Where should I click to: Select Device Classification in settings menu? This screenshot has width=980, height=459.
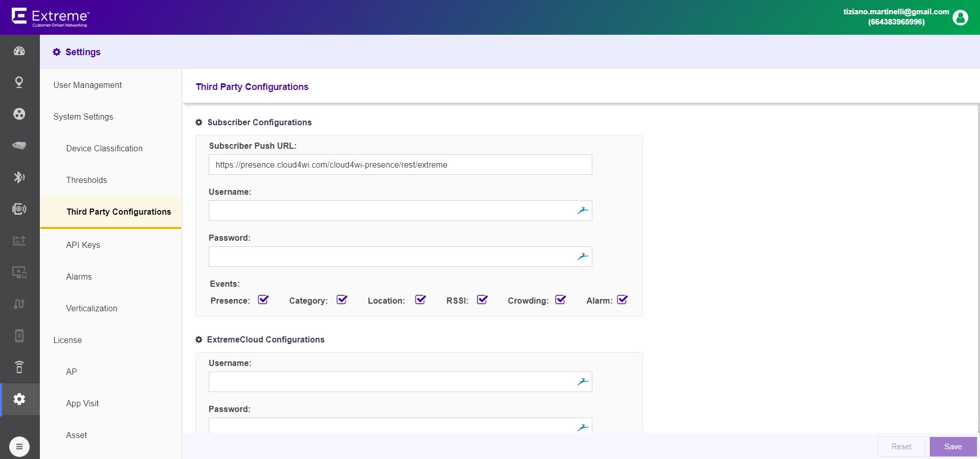[x=104, y=148]
